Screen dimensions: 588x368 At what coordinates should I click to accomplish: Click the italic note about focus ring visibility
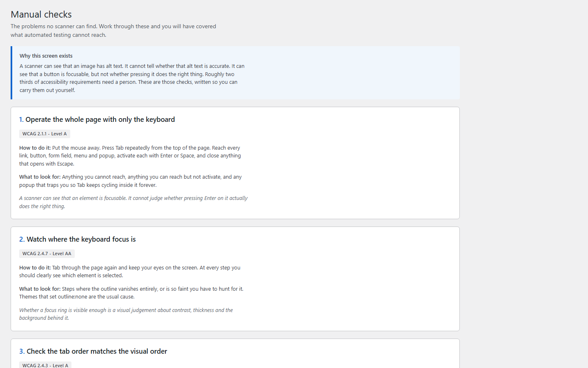(x=126, y=314)
